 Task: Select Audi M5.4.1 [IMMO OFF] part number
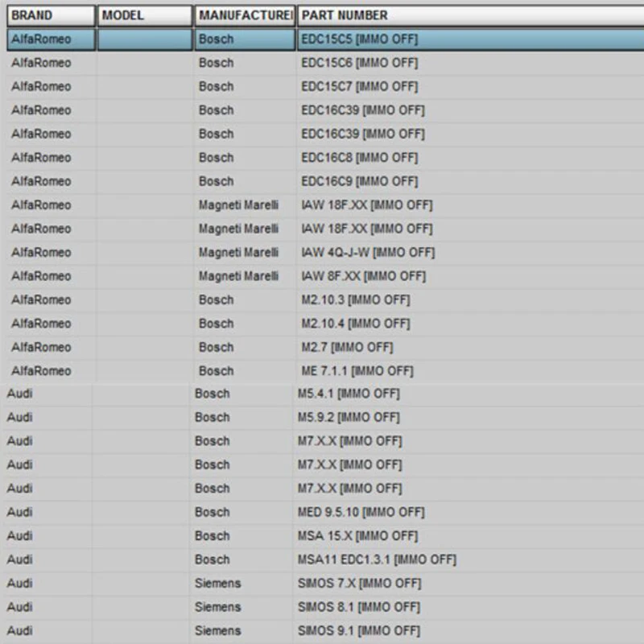tap(349, 394)
